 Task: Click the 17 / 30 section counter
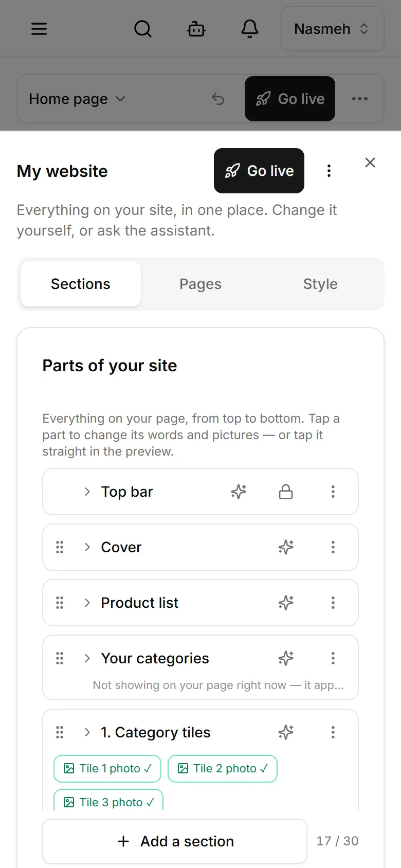point(337,841)
